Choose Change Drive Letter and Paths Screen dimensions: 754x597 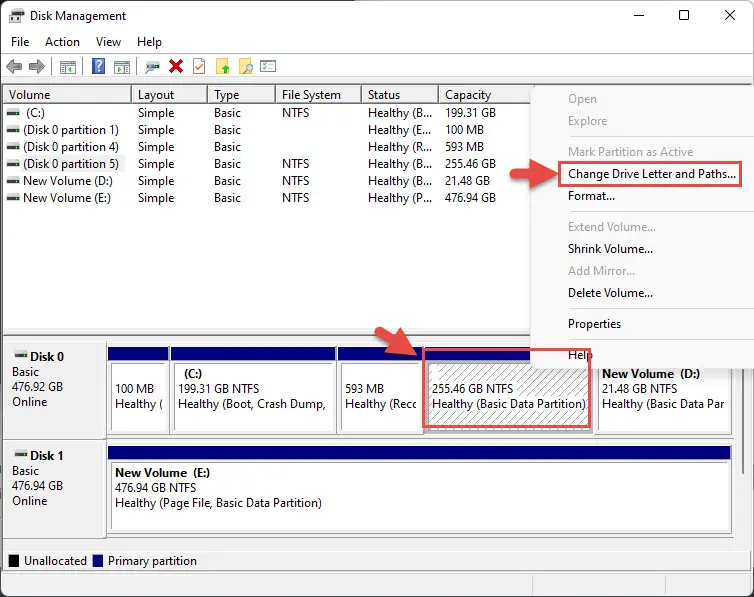point(652,174)
